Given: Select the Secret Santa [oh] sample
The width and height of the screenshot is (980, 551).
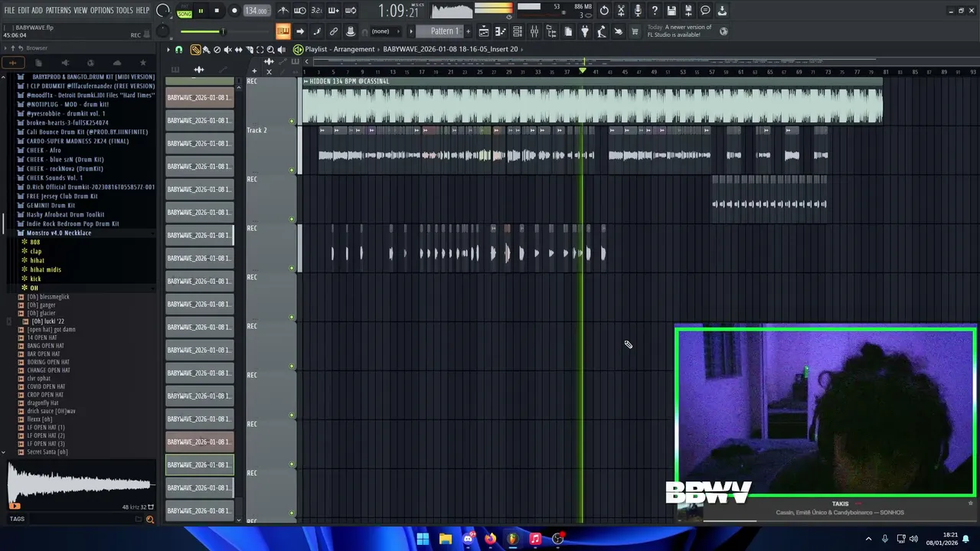Looking at the screenshot, I should pos(47,452).
